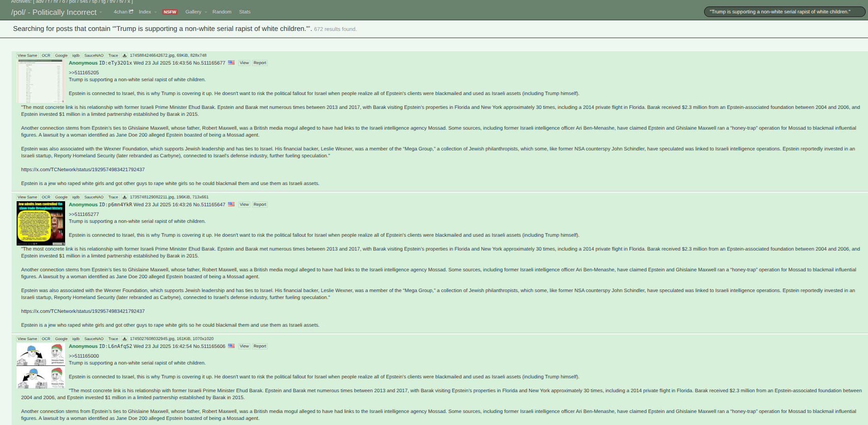The height and width of the screenshot is (425, 868).
Task: Click View Same on post 511165647
Action: coord(27,197)
